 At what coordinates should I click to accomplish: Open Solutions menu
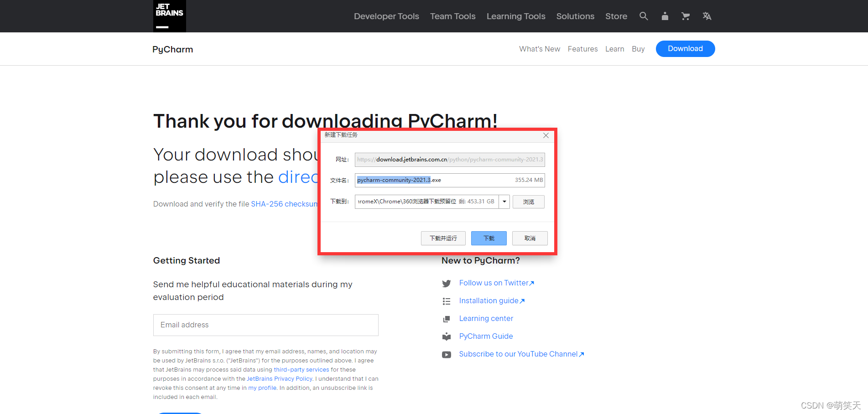click(x=575, y=16)
